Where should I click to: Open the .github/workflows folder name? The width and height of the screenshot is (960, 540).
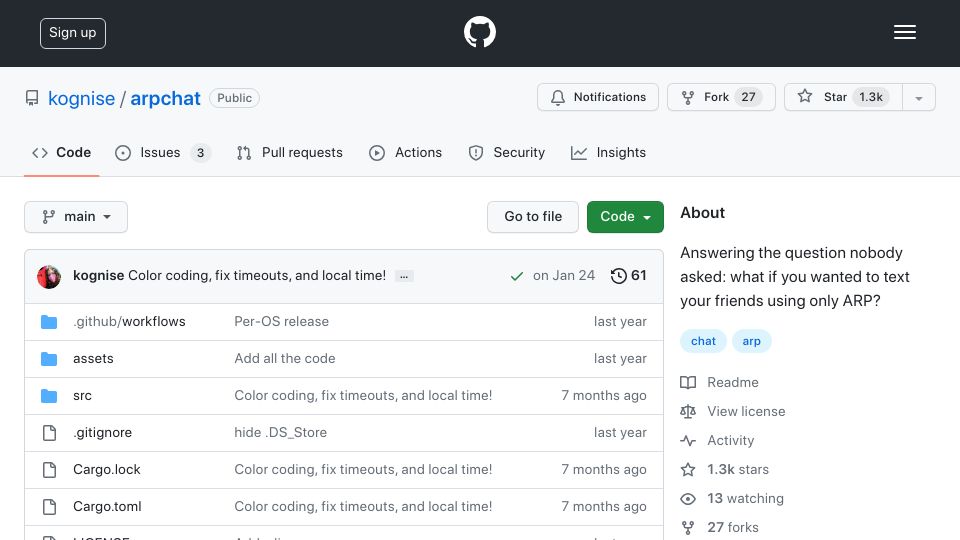point(129,322)
